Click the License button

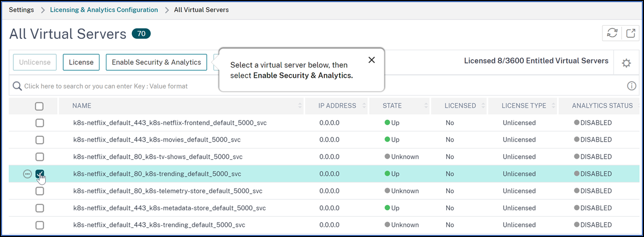[x=81, y=62]
